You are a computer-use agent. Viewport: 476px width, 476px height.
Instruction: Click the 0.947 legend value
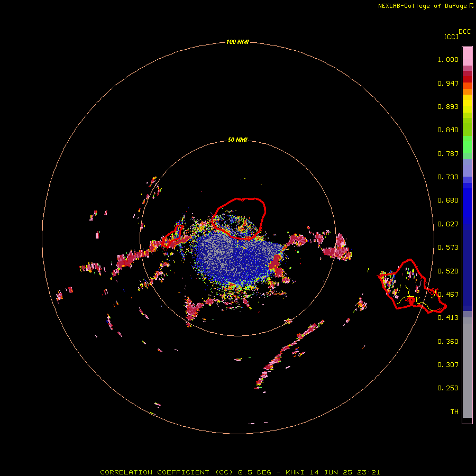(x=448, y=83)
